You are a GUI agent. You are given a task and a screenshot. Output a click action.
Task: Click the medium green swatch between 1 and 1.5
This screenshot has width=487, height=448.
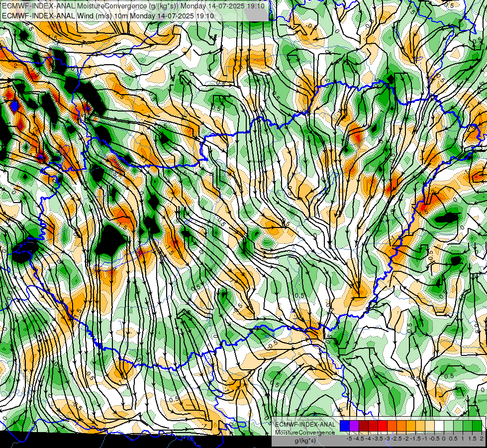click(x=468, y=426)
